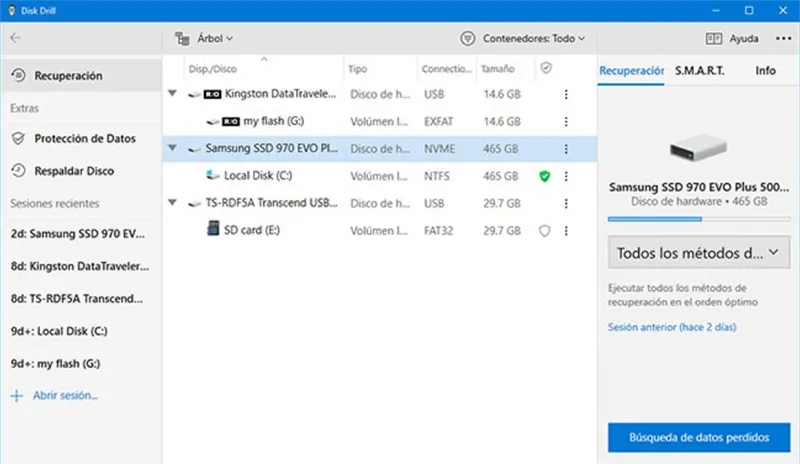This screenshot has width=800, height=464.
Task: Select the TS-RDF5A Transcend USB disk row
Action: click(x=380, y=203)
